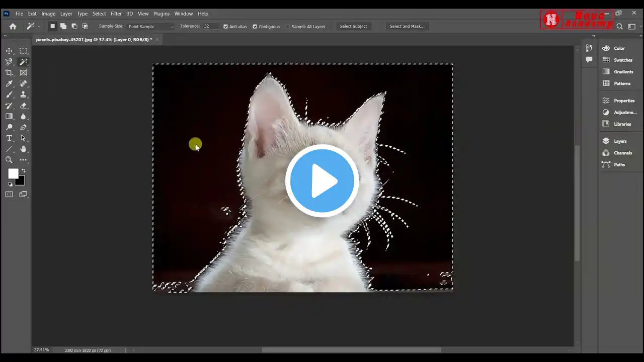Open the File menu

19,14
